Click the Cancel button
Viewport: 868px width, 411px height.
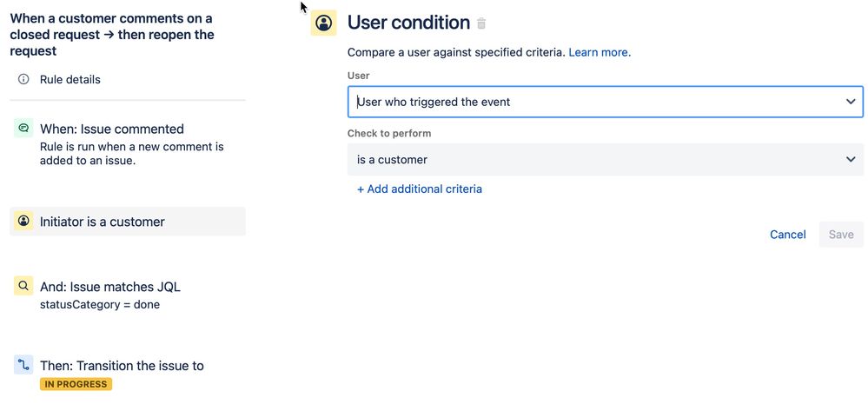788,235
